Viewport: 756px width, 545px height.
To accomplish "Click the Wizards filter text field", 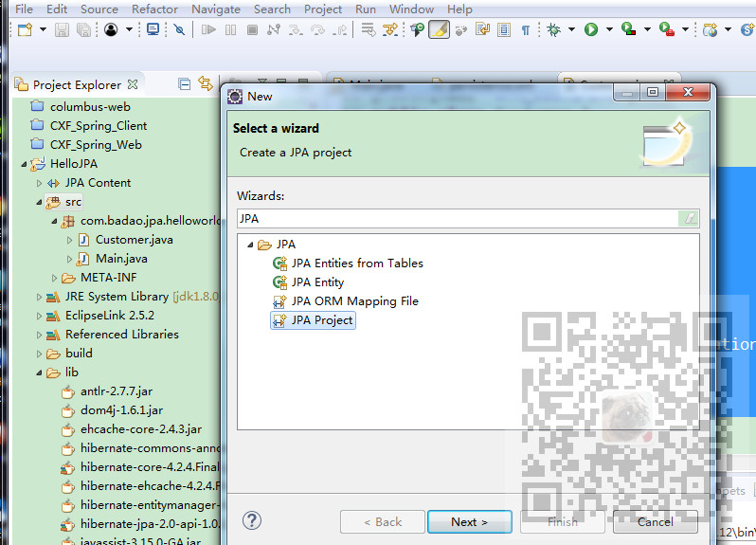I will tap(458, 219).
